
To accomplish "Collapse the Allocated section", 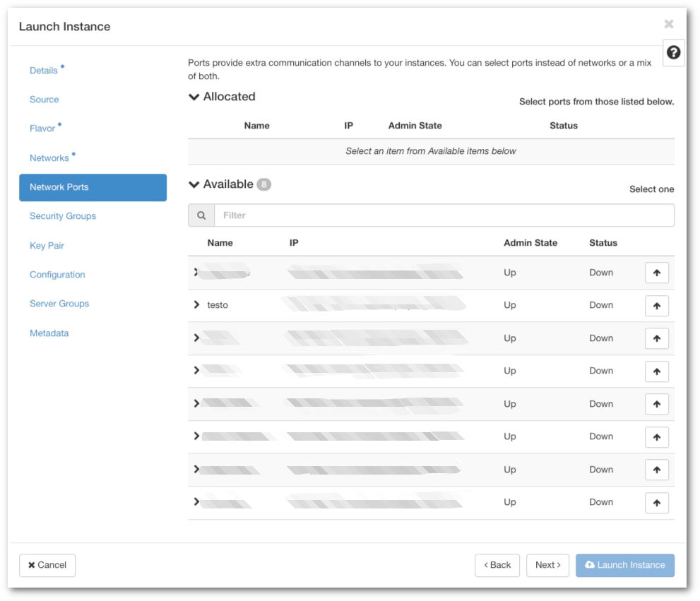I will coord(194,97).
